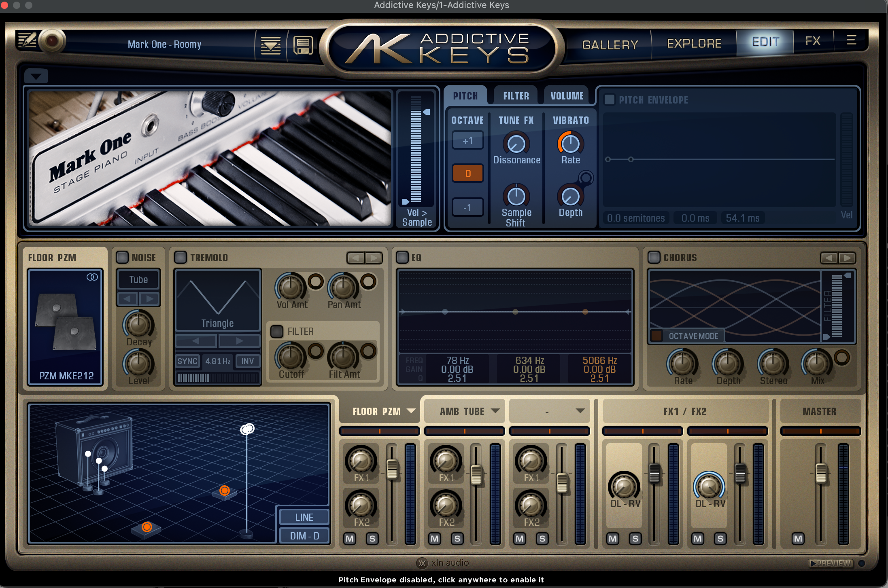This screenshot has height=588, width=888.
Task: Open the vibrato modulation routing knob
Action: [x=586, y=178]
